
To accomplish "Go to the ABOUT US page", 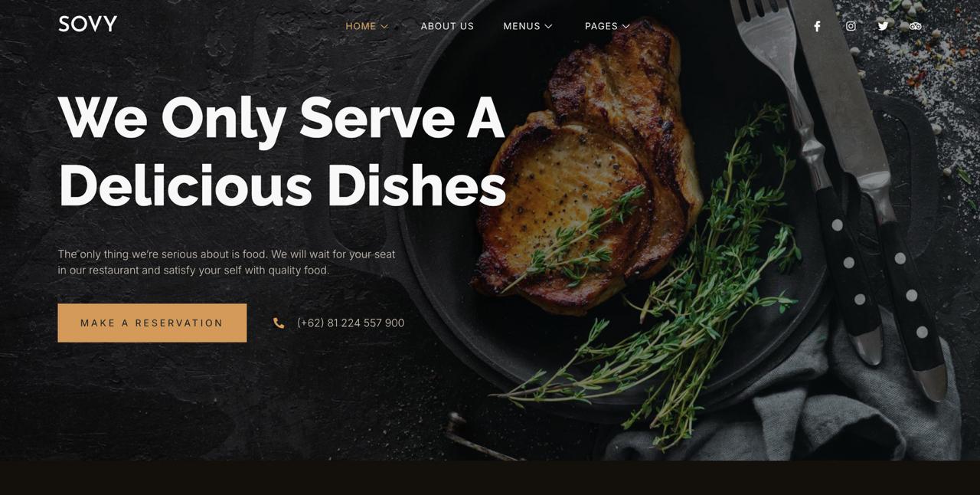I will pos(447,26).
